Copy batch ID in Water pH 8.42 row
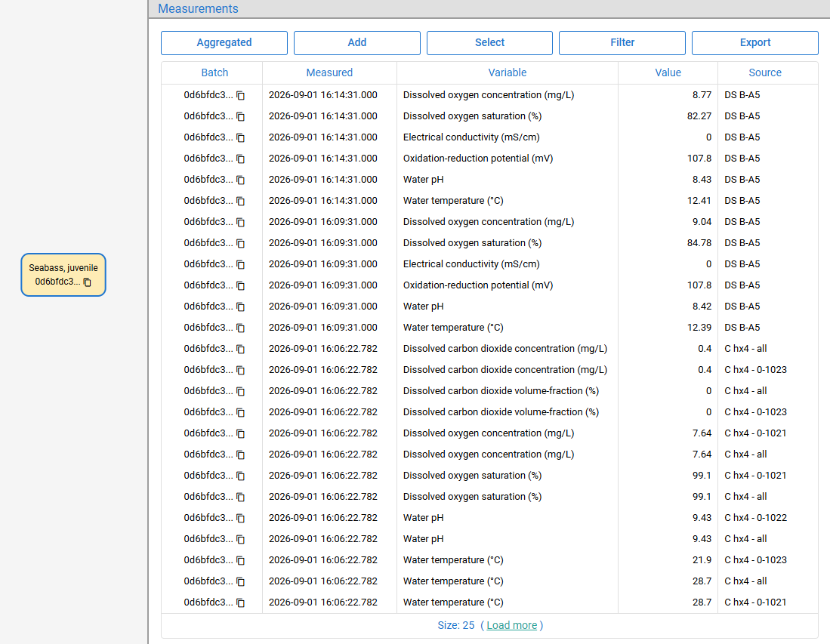Image resolution: width=830 pixels, height=644 pixels. click(240, 307)
